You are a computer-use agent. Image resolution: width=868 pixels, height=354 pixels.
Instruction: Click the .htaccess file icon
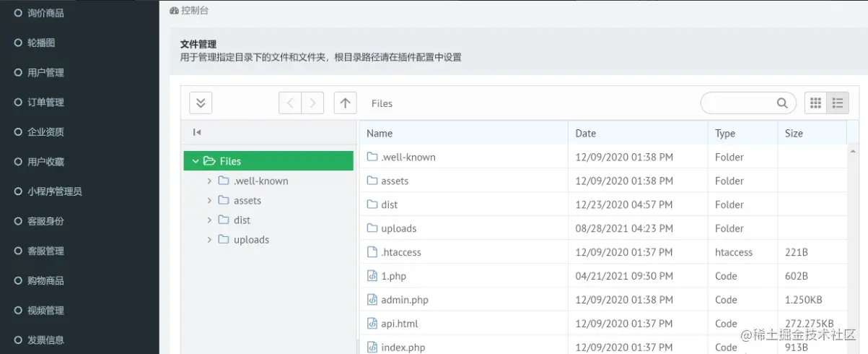372,252
